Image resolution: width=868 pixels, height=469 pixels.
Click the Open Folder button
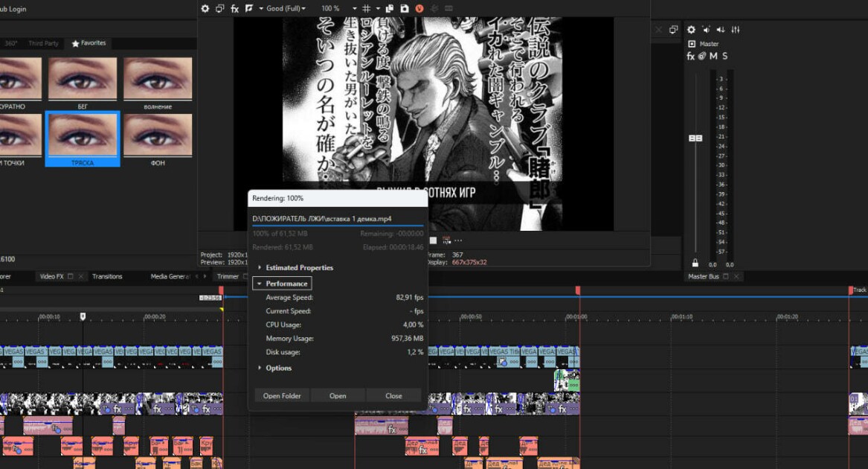pos(282,396)
